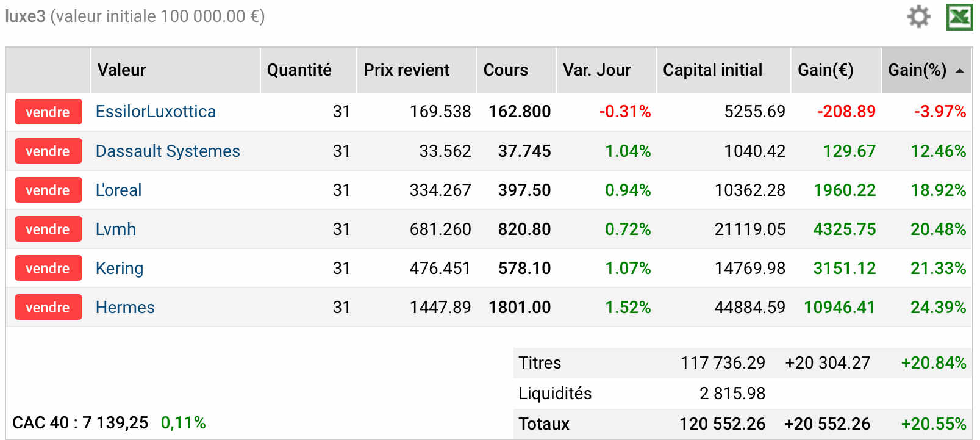980x440 pixels.
Task: Select Kering price 578.10
Action: click(x=524, y=268)
